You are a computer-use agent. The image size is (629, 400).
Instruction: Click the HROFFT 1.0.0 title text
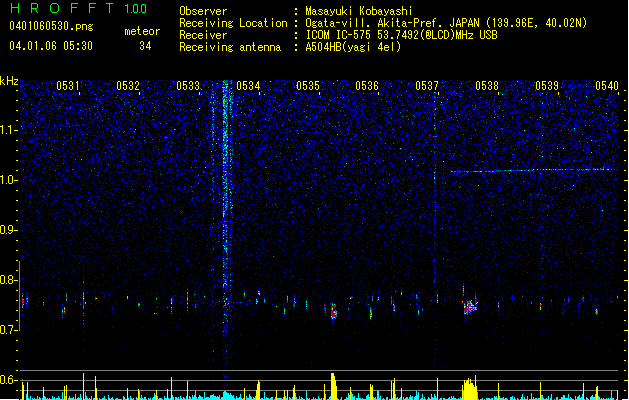coord(78,8)
